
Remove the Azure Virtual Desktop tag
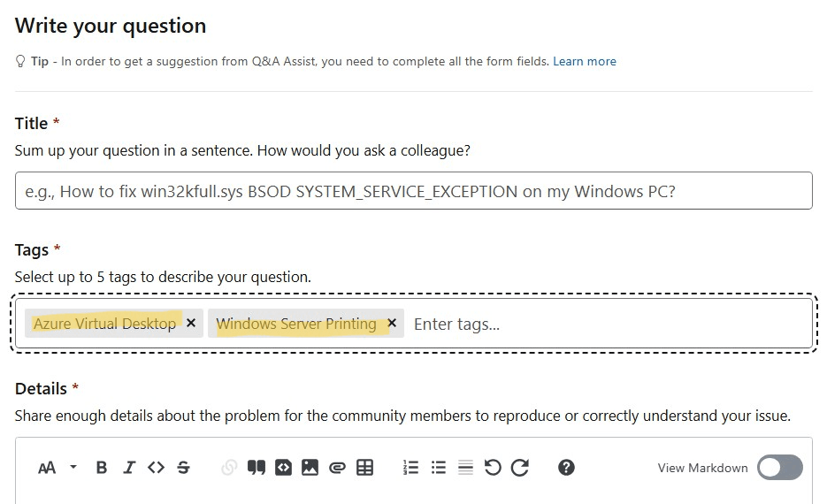(191, 323)
